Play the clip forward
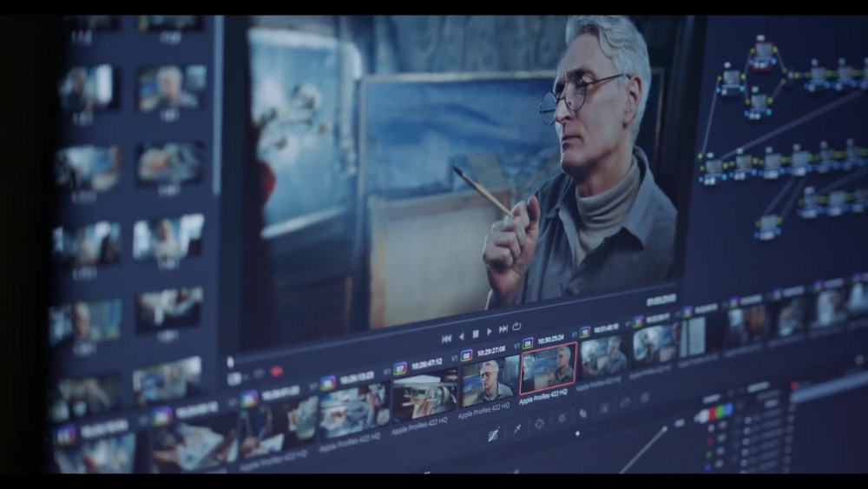The image size is (868, 489). coord(489,332)
